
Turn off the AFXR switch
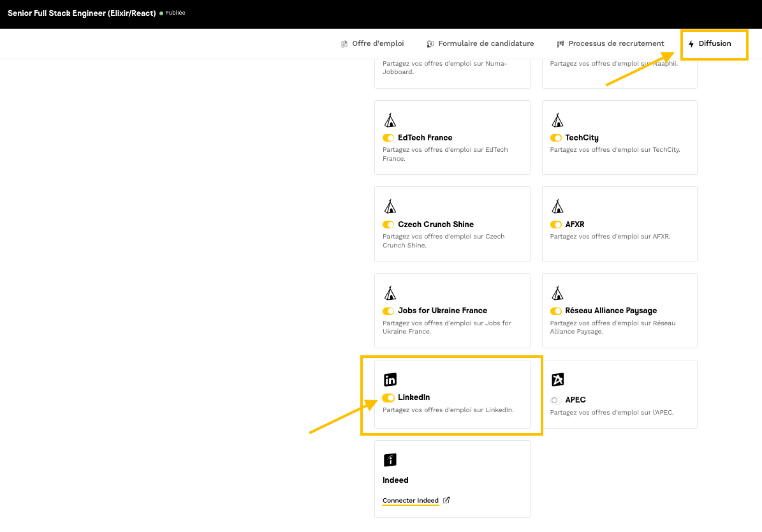555,225
